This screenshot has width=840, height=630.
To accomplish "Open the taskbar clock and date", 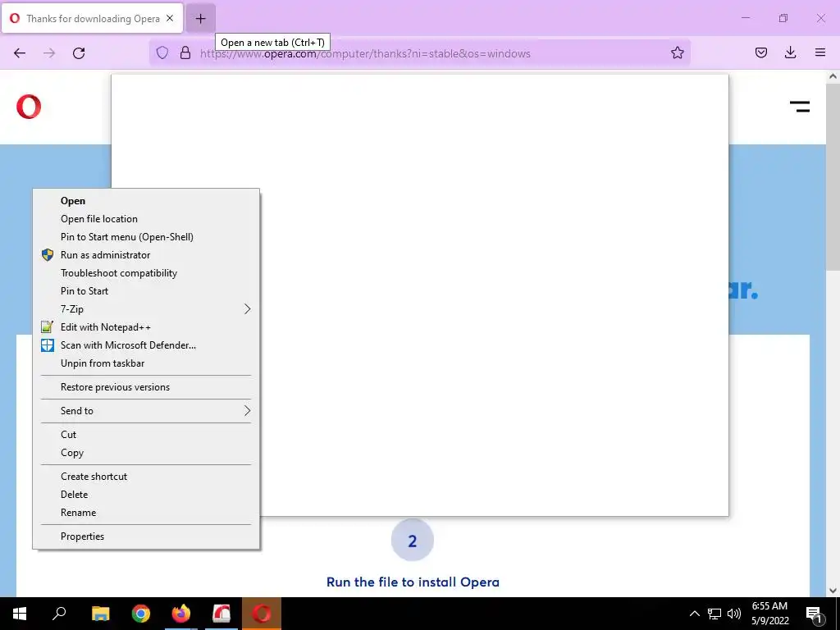I will coord(769,614).
